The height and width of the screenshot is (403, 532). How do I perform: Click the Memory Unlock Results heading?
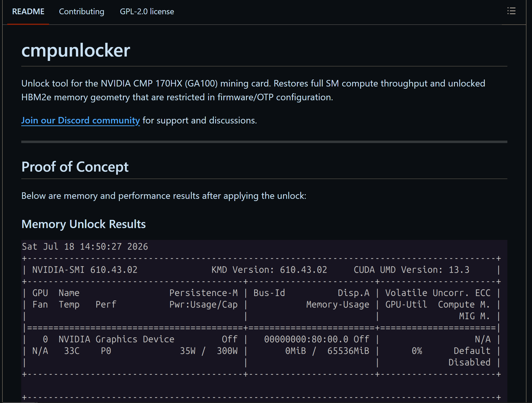coord(84,224)
